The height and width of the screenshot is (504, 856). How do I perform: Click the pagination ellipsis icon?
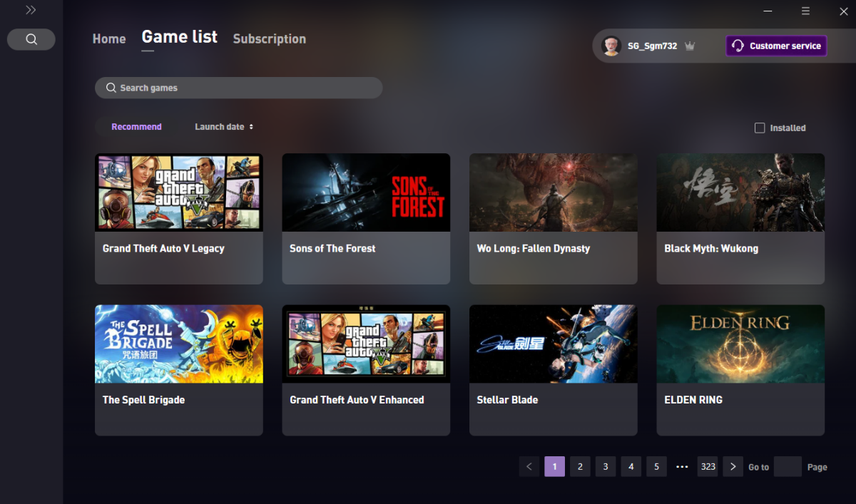681,467
